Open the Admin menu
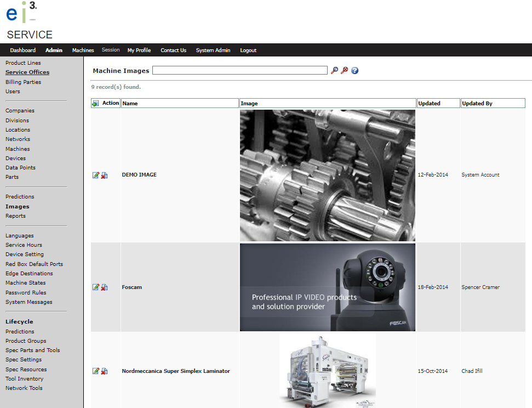Viewport: 532px width, 408px height. [54, 50]
